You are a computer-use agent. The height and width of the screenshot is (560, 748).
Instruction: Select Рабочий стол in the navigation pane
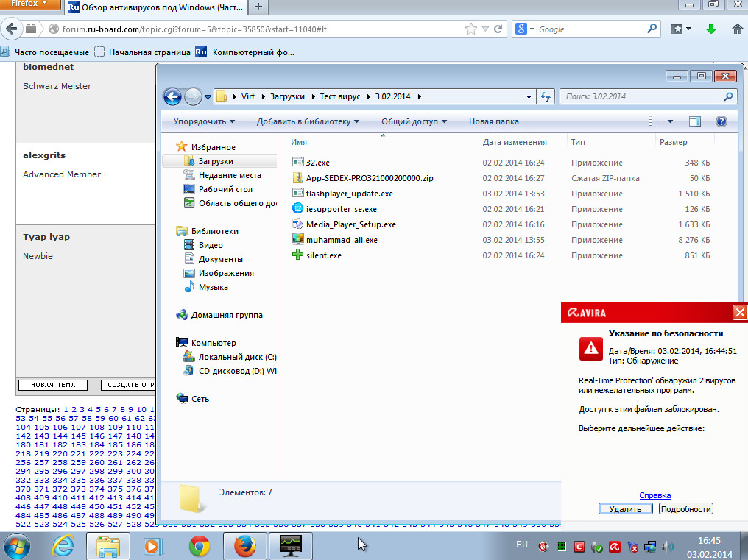coord(225,189)
